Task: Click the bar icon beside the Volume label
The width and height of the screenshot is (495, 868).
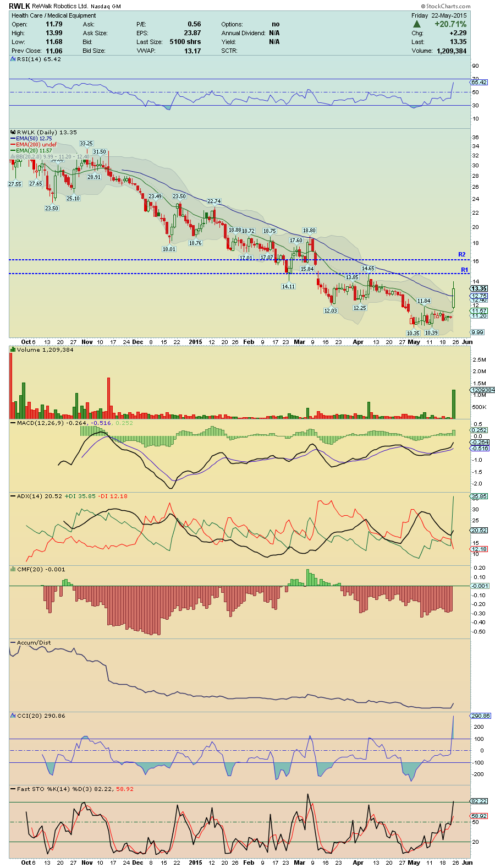Action: click(x=13, y=350)
